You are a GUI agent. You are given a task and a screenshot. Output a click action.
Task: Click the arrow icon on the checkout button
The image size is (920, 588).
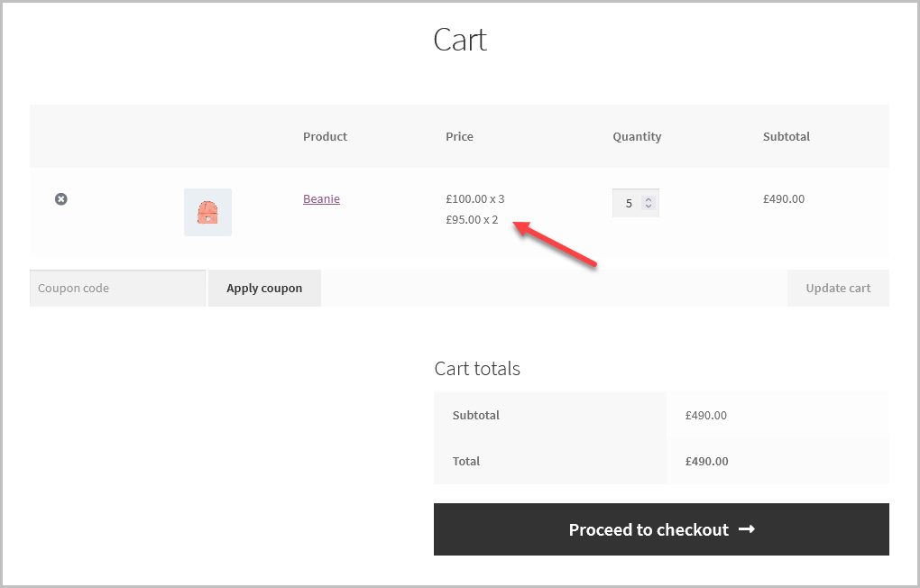(x=747, y=529)
